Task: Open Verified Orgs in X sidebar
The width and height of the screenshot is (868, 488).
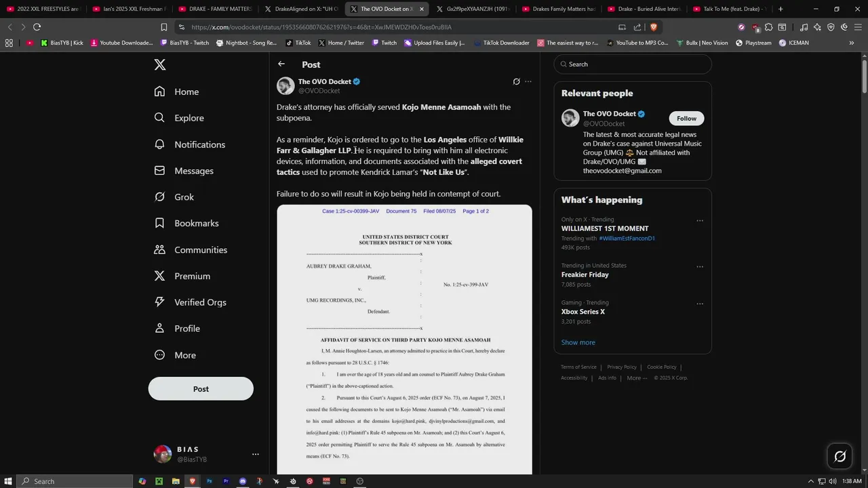Action: (191, 302)
